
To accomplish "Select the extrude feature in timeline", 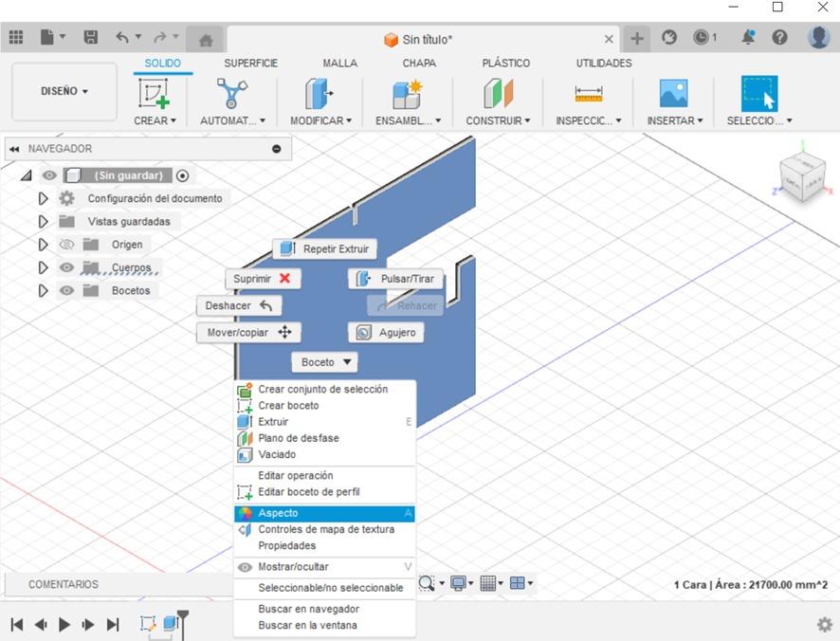I will coord(171,623).
